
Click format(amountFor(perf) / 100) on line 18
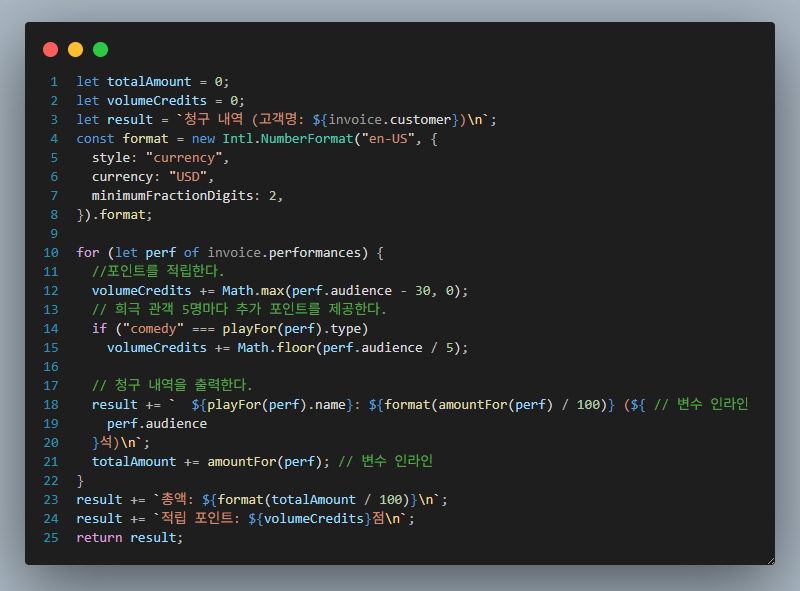point(495,405)
